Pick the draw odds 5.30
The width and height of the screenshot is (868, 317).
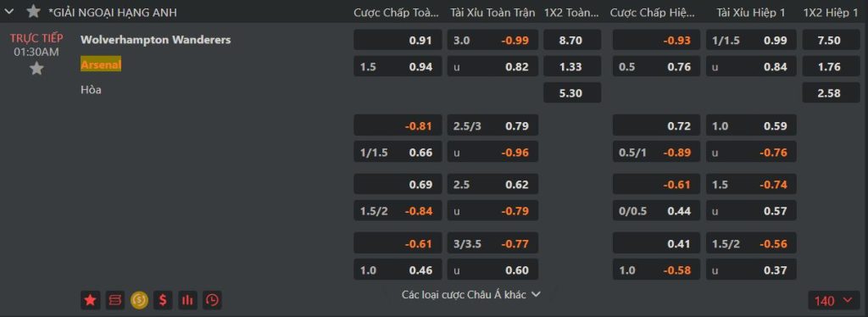(572, 92)
